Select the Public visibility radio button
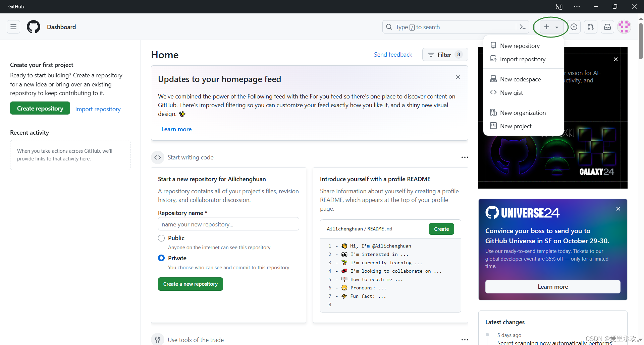Screen dimensions: 644x345 (x=161, y=238)
